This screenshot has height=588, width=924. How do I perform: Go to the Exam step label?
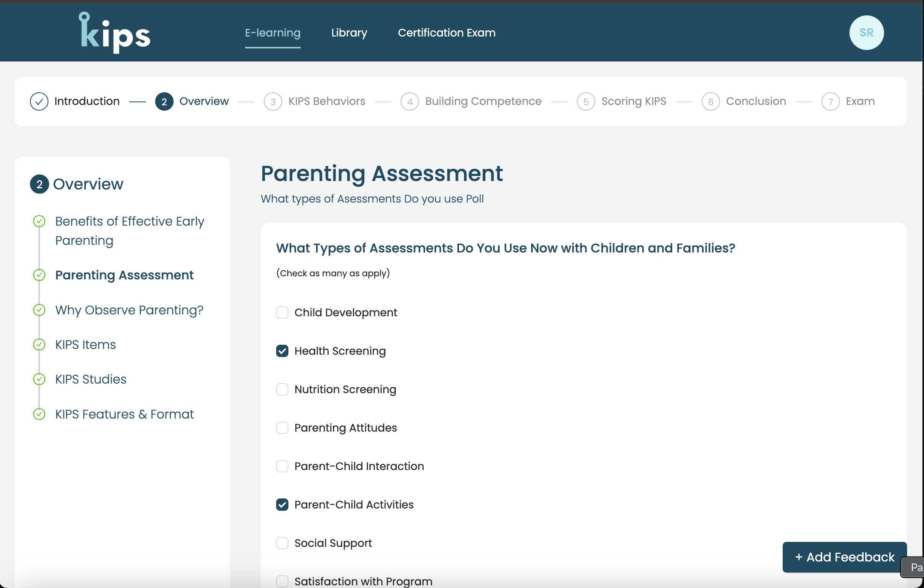(x=860, y=101)
